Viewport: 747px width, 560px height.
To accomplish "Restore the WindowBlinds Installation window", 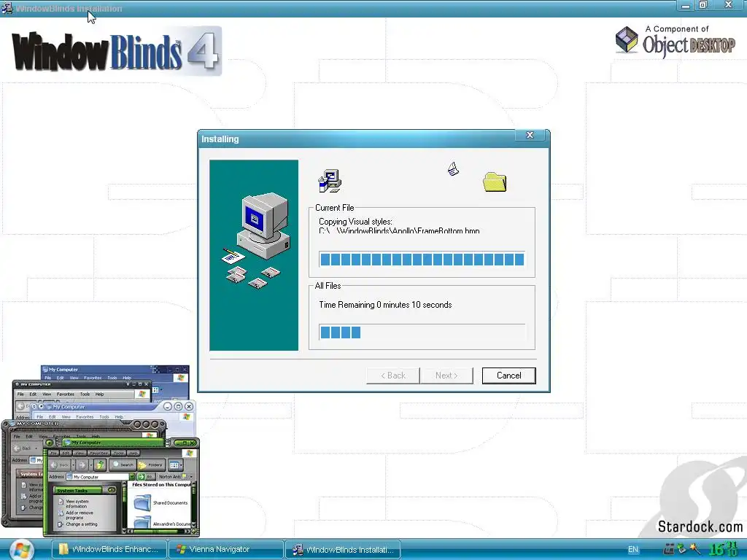I will [x=703, y=5].
